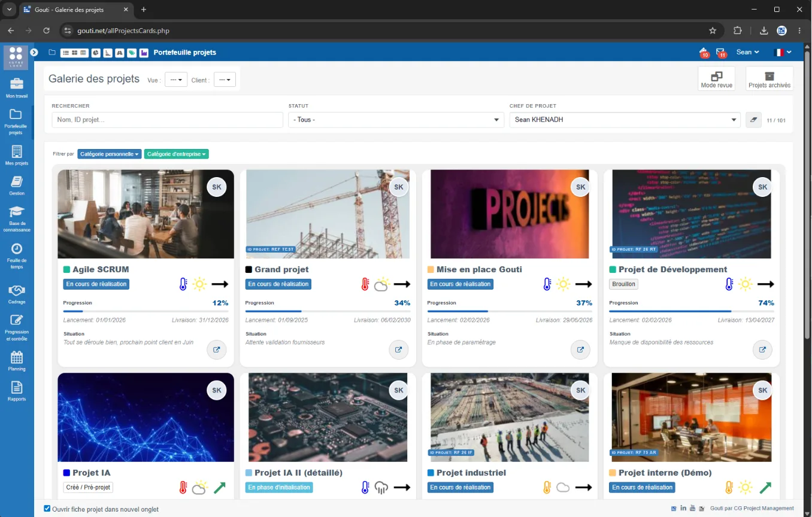Click the Catégorie d'entreprise filter button
This screenshot has height=517, width=812.
177,154
